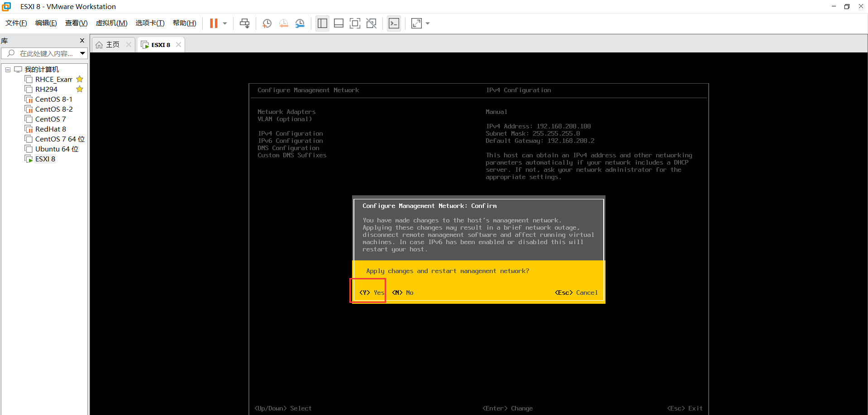Open the snapshot manager icon
Screen dimensions: 868x415
coord(300,24)
